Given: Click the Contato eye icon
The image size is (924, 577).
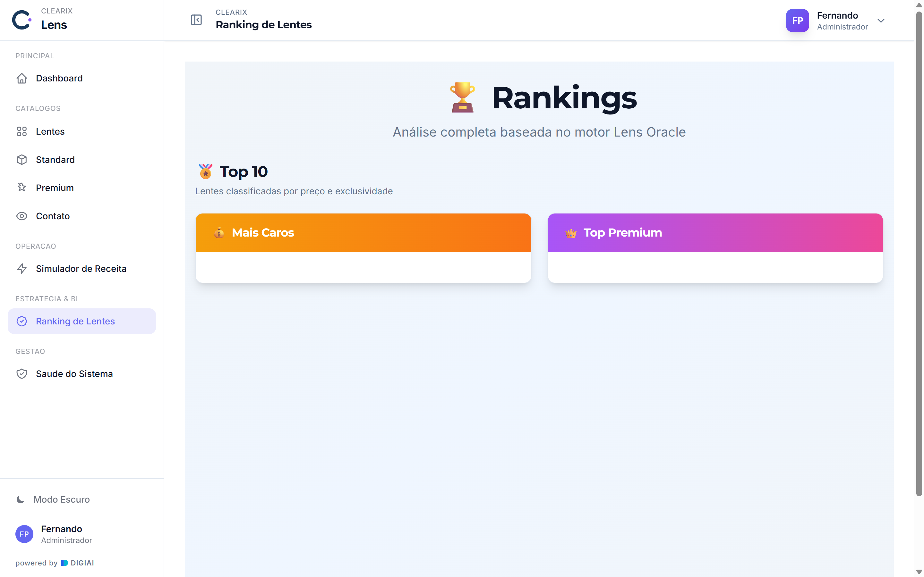Looking at the screenshot, I should pos(22,216).
